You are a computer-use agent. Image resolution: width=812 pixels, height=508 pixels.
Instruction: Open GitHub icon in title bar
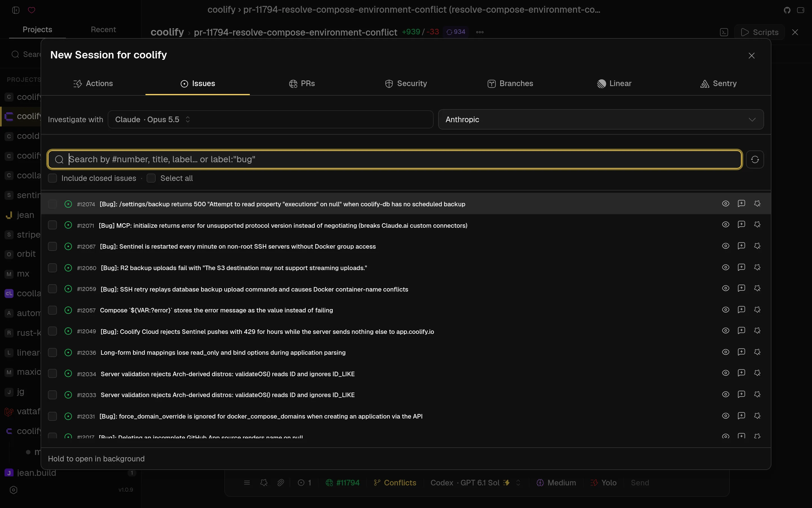(787, 10)
